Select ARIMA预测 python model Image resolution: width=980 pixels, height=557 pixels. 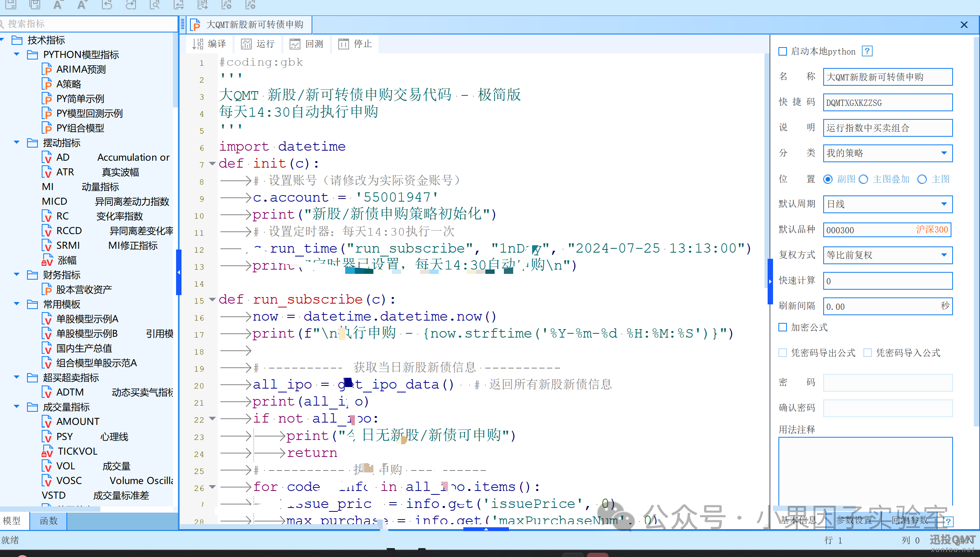74,70
